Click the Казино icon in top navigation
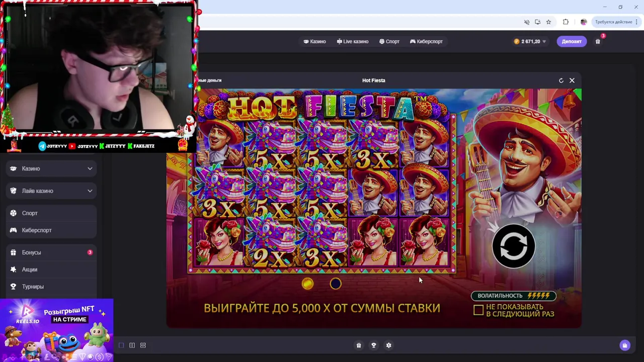644x362 pixels. pos(306,42)
